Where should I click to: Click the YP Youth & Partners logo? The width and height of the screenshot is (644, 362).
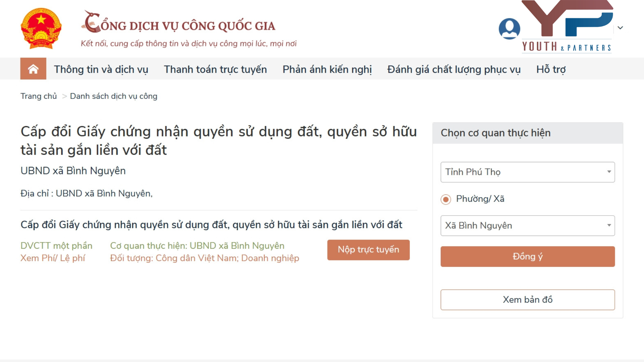(567, 27)
